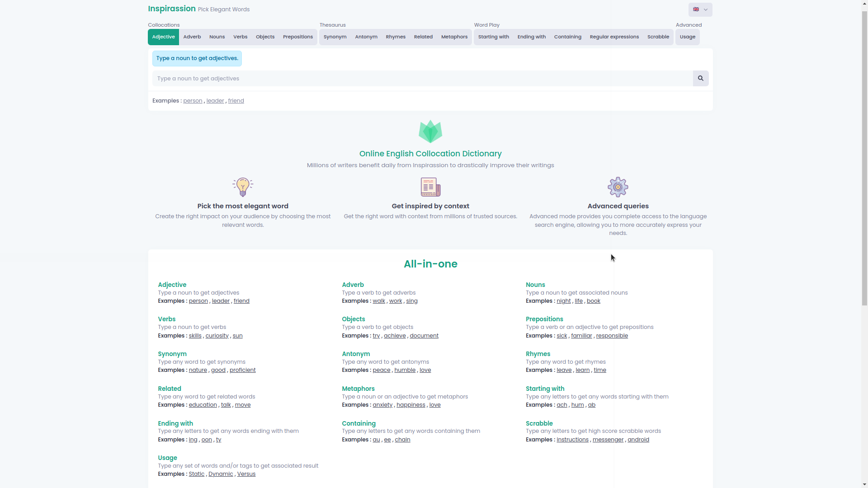The height and width of the screenshot is (488, 868).
Task: Open the Nouns heading in All-in-one
Action: [x=535, y=285]
